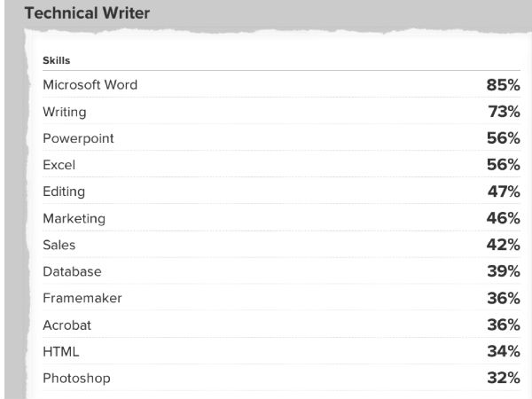
Task: Pick the Framemaker skill label
Action: pos(82,298)
